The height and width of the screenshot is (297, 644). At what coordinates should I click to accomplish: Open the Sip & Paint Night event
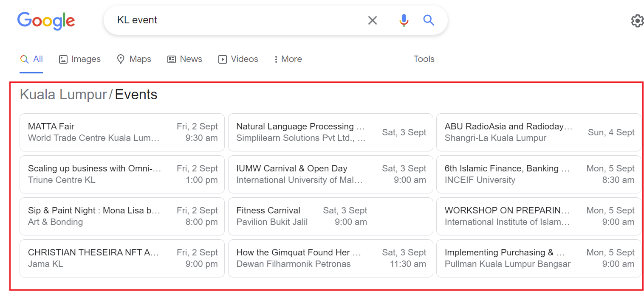[x=122, y=216]
